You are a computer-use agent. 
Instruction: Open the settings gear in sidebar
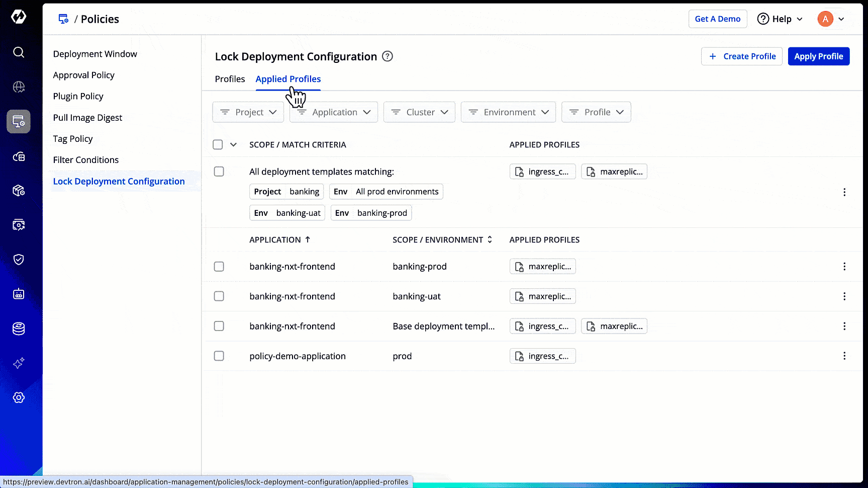[19, 397]
